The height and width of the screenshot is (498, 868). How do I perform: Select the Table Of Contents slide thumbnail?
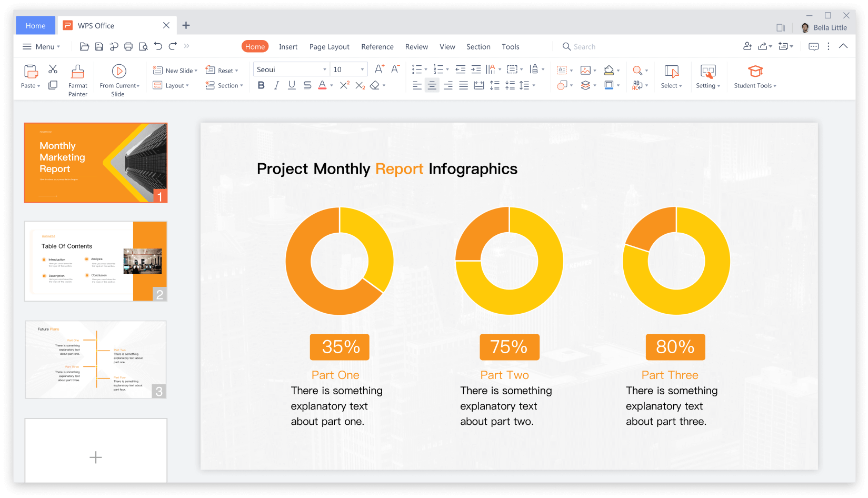tap(95, 261)
